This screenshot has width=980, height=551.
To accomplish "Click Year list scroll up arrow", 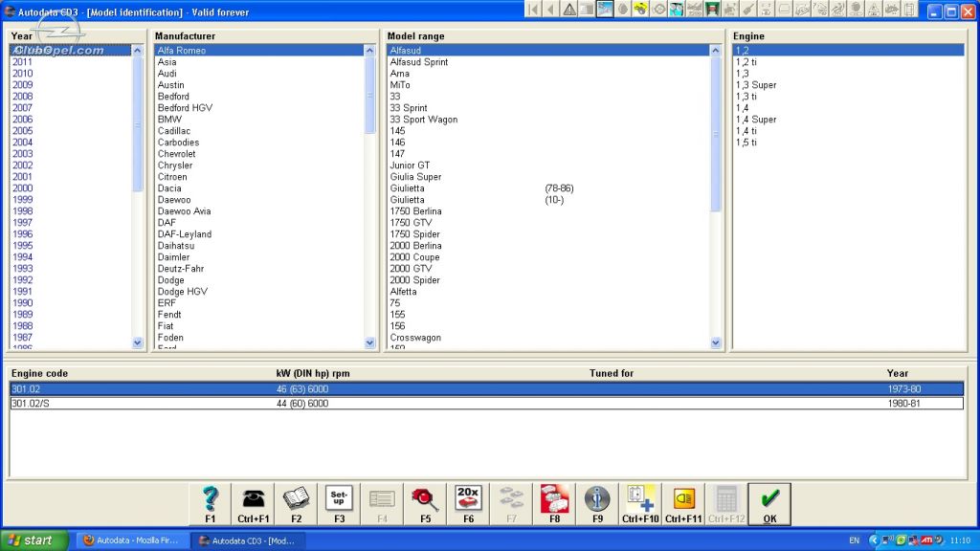I will (138, 50).
